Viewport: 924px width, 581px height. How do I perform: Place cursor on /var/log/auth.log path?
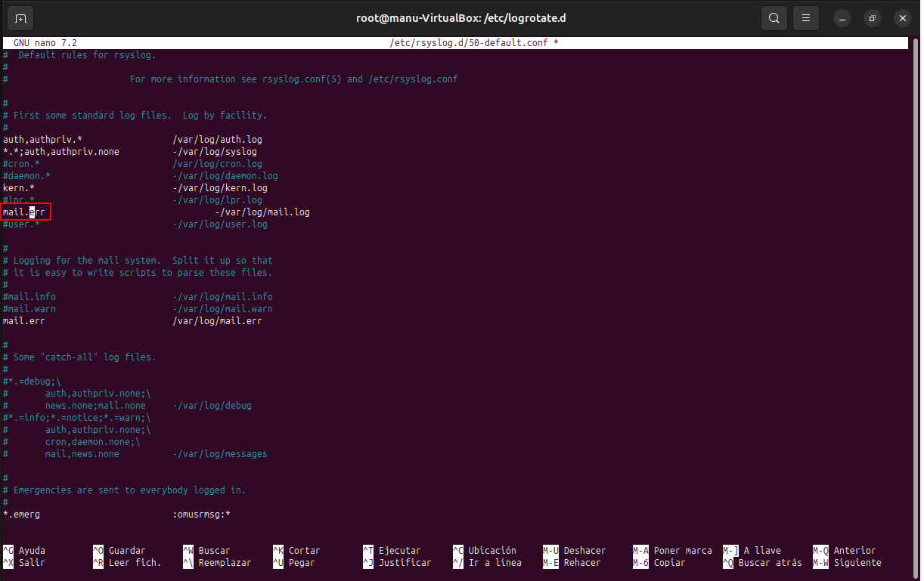click(217, 140)
